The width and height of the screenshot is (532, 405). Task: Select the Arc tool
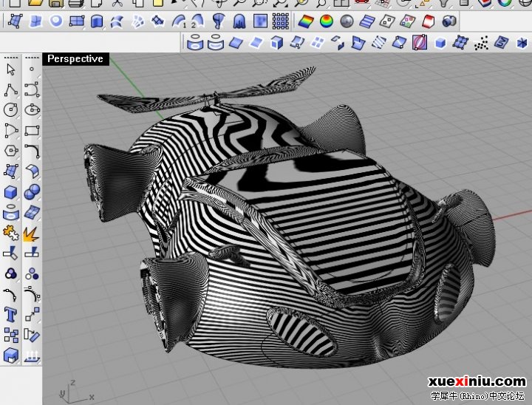(x=11, y=130)
